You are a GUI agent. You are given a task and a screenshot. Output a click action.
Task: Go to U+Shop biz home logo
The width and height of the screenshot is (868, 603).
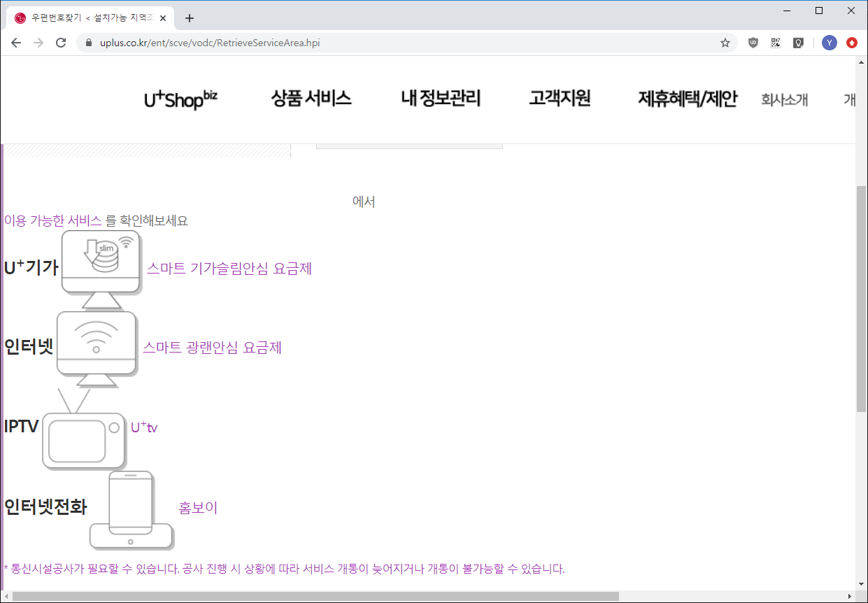coord(180,99)
